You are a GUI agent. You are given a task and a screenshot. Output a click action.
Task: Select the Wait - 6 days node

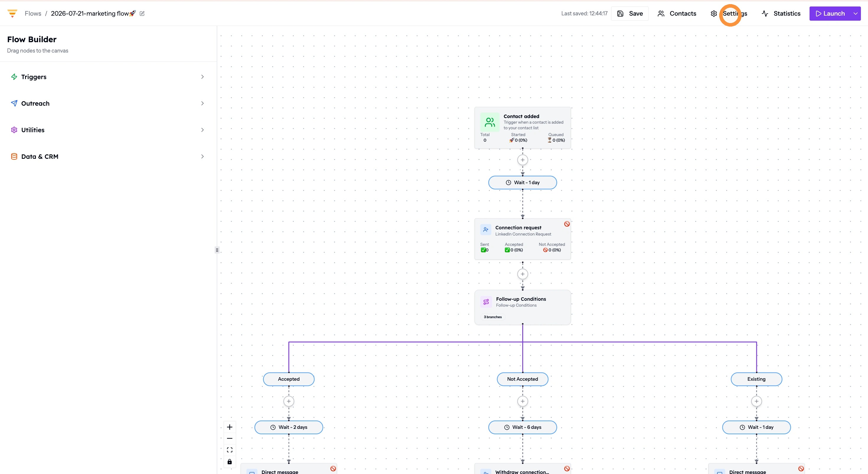[x=523, y=427]
